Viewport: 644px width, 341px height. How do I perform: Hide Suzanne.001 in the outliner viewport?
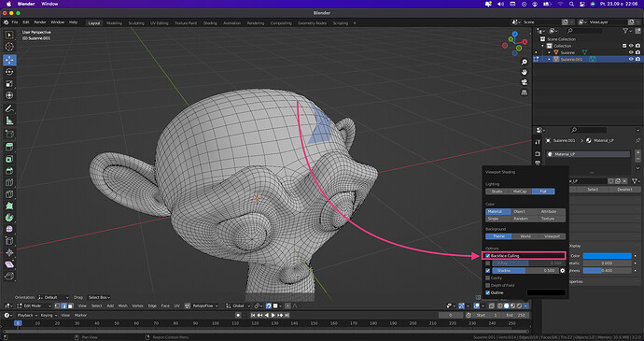click(x=631, y=59)
